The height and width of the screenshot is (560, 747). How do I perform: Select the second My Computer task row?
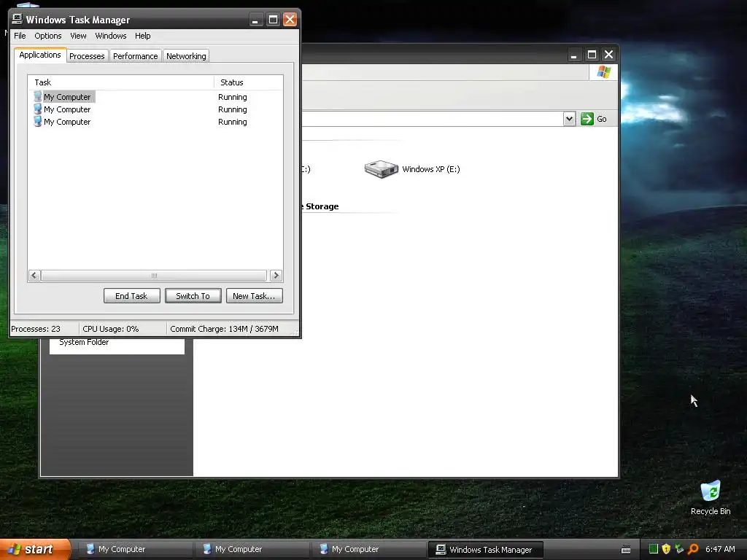point(155,109)
